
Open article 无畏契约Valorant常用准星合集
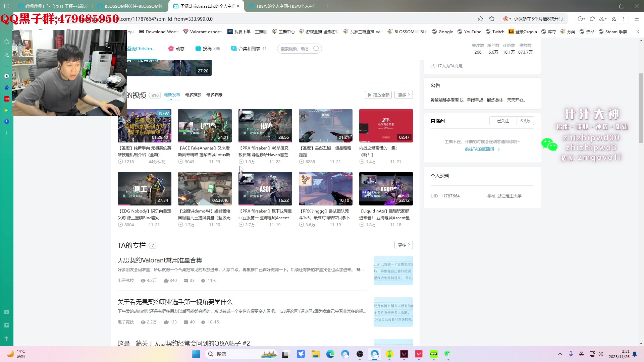(160, 260)
